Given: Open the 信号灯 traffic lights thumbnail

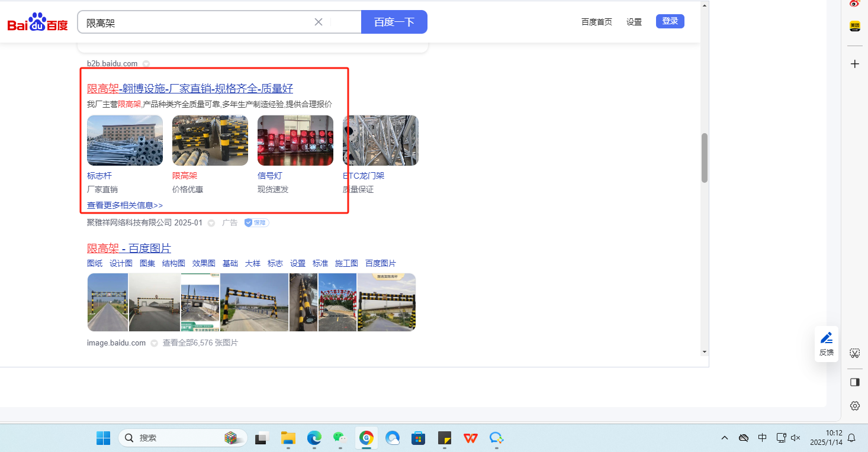Looking at the screenshot, I should (x=295, y=140).
